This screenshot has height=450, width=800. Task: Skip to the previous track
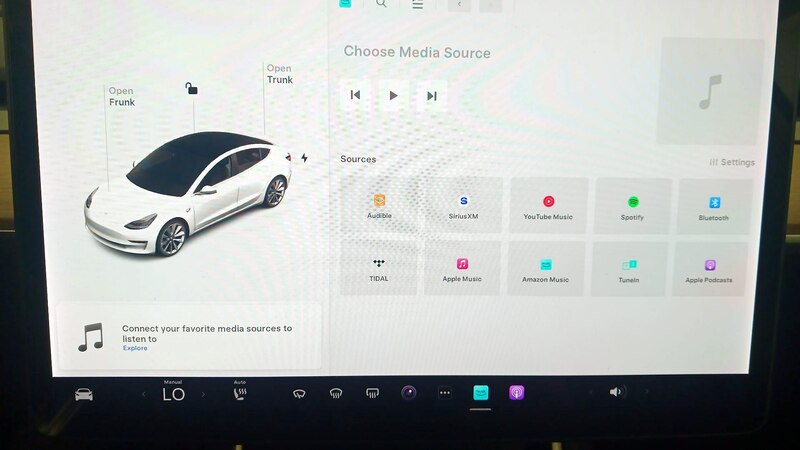click(355, 95)
